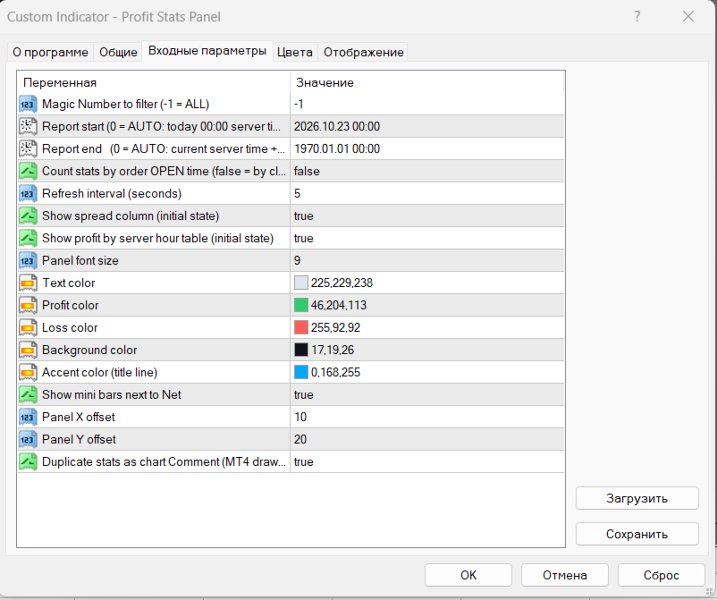Screen dimensions: 717x600
Task: Click the bool icon beside Show profit by server hour
Action: click(27, 238)
